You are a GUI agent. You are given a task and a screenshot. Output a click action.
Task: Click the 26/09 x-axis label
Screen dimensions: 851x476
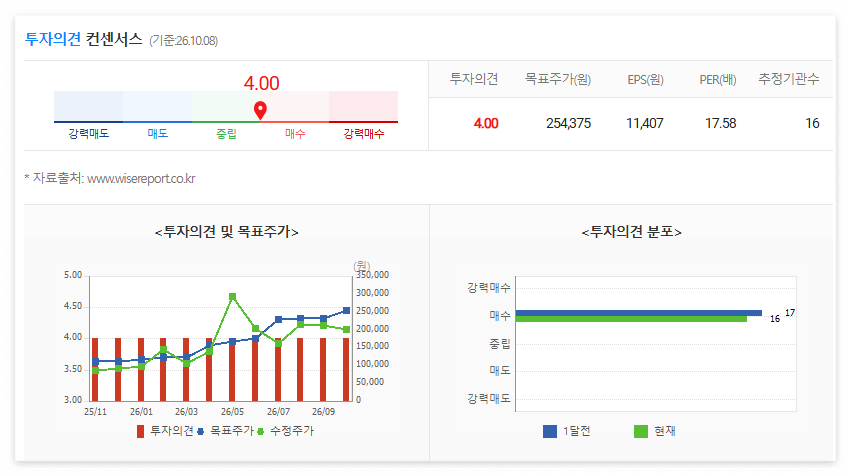click(x=323, y=412)
